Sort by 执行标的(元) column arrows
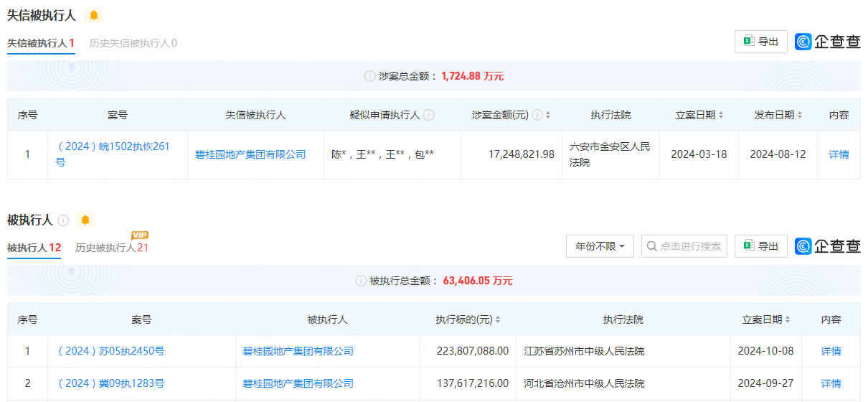The width and height of the screenshot is (868, 402). tap(498, 319)
